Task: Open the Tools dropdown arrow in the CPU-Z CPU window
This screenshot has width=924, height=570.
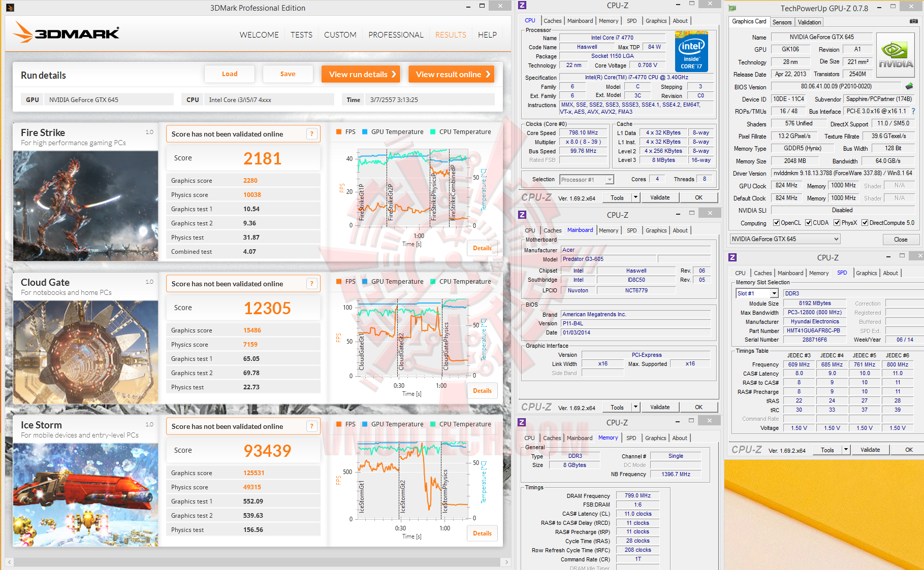Action: 635,197
